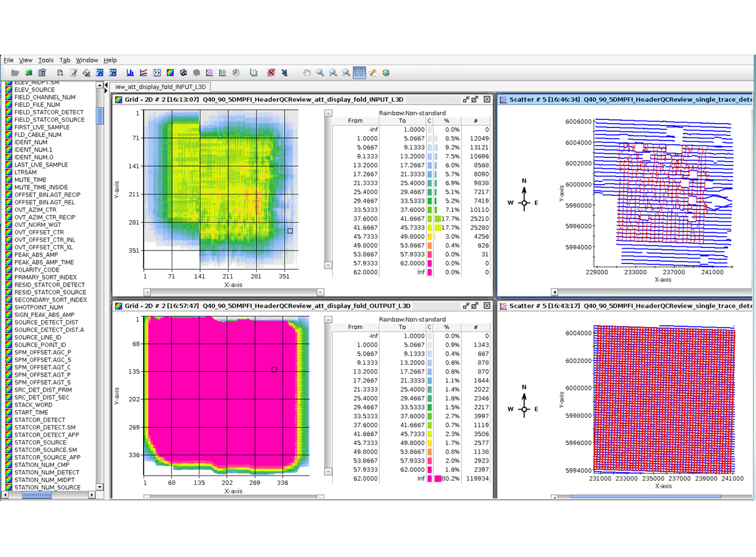756x557 pixels.
Task: Select the rectangular selection tool
Action: 359,73
